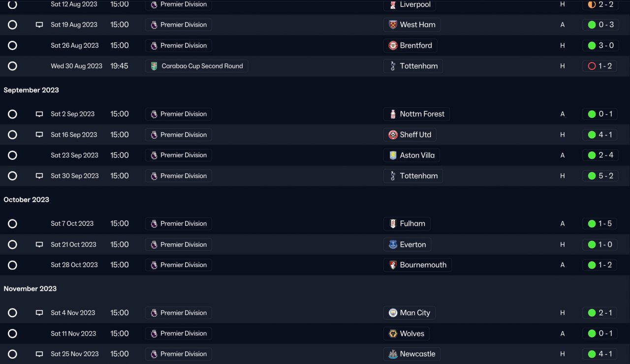The width and height of the screenshot is (630, 364).
Task: Click the Carabao Cup Second Round competition button
Action: pos(196,66)
